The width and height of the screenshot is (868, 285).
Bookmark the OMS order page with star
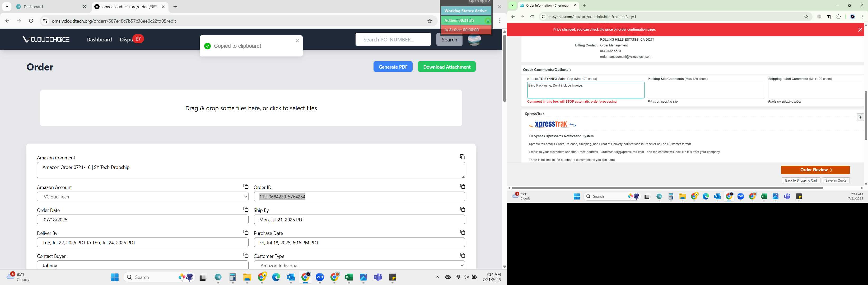point(430,21)
